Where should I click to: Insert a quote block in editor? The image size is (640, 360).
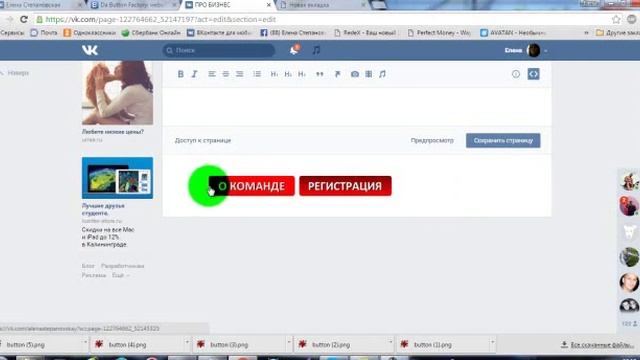pyautogui.click(x=320, y=74)
